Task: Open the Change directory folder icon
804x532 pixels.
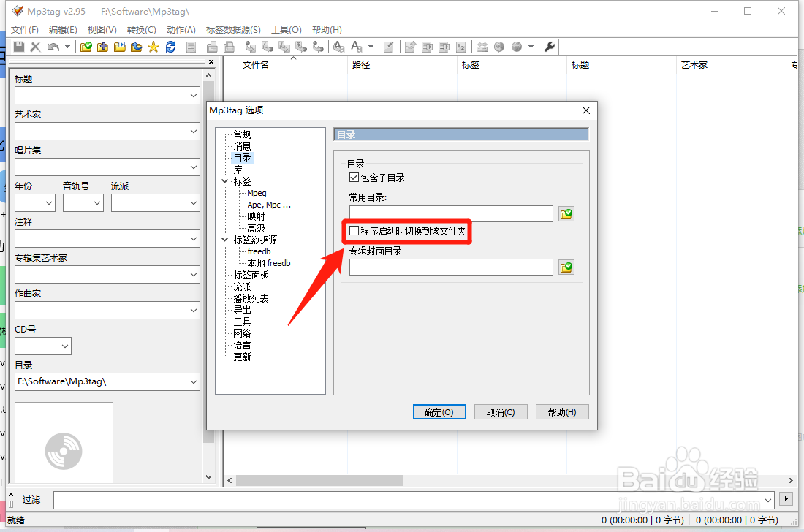Action: pyautogui.click(x=86, y=46)
